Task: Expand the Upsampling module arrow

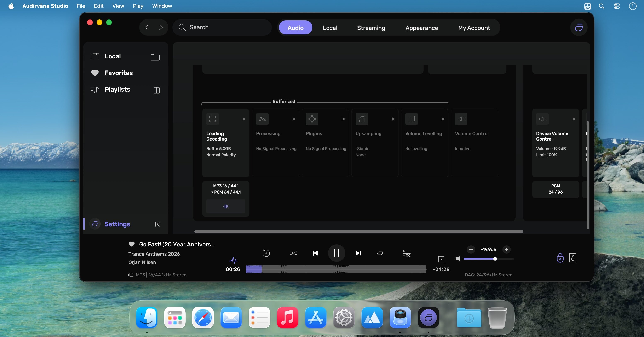Action: point(393,119)
